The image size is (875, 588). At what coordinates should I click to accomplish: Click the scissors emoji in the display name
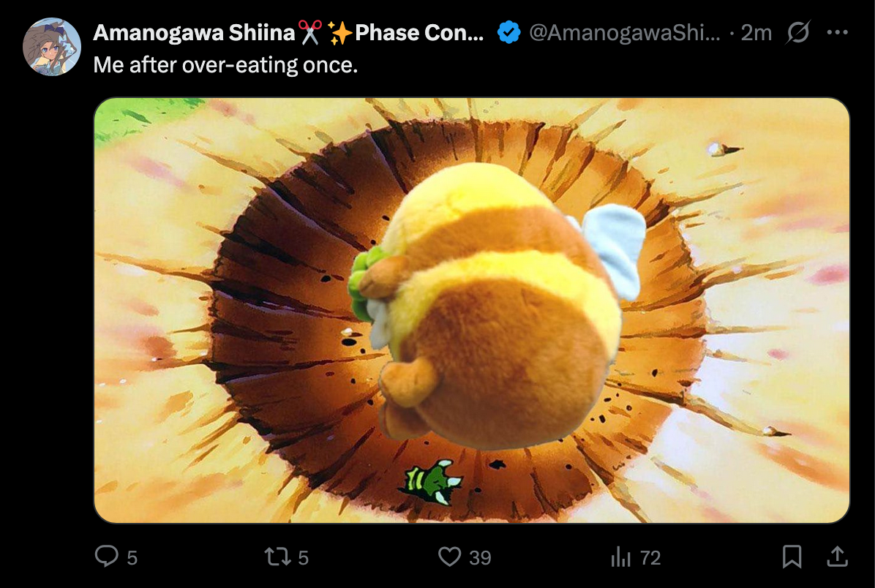(310, 32)
